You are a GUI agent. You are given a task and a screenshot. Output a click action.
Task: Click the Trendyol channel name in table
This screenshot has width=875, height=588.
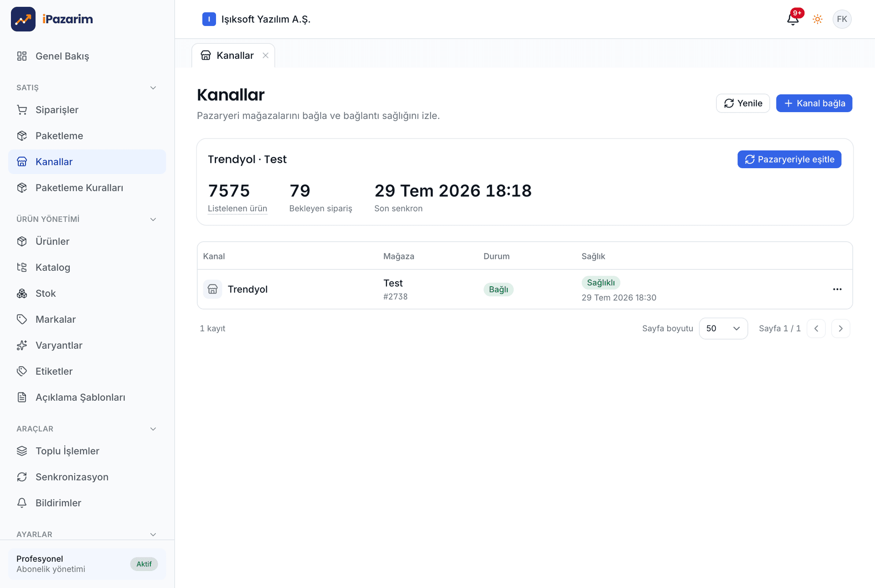247,289
